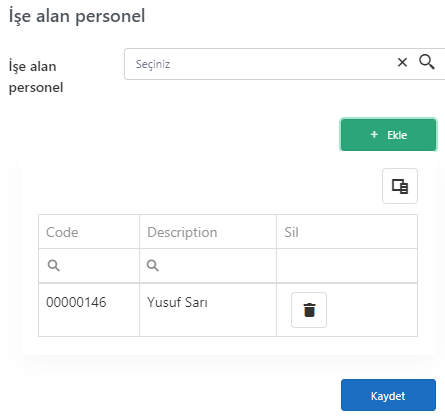Delete Yusuf Sarı row with trash icon

pyautogui.click(x=309, y=310)
